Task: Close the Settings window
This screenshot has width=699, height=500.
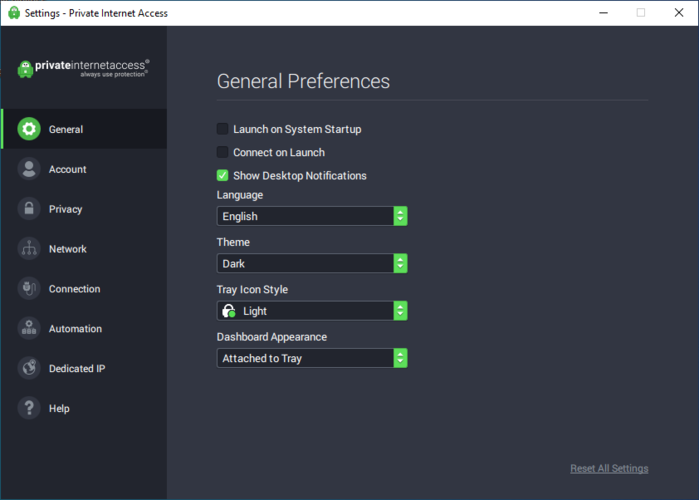Action: [x=678, y=13]
